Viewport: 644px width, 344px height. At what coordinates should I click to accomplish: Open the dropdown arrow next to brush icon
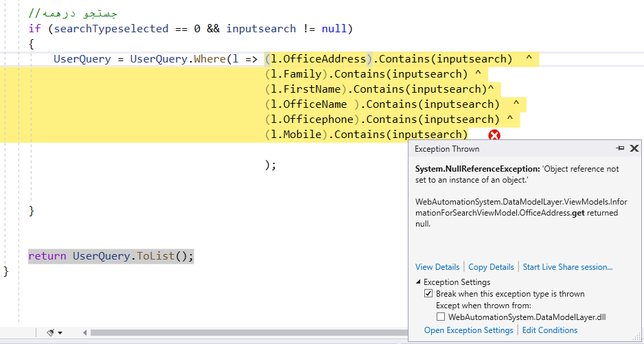60,333
